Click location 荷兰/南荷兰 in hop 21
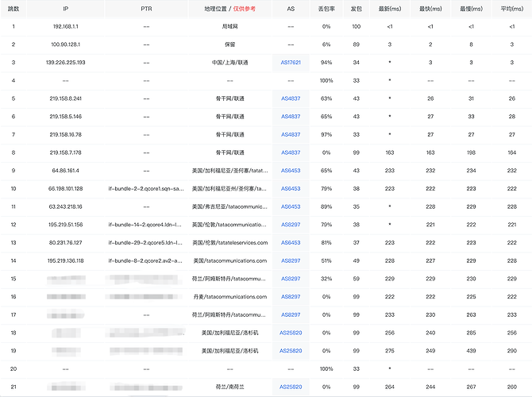The width and height of the screenshot is (532, 397). pos(229,387)
